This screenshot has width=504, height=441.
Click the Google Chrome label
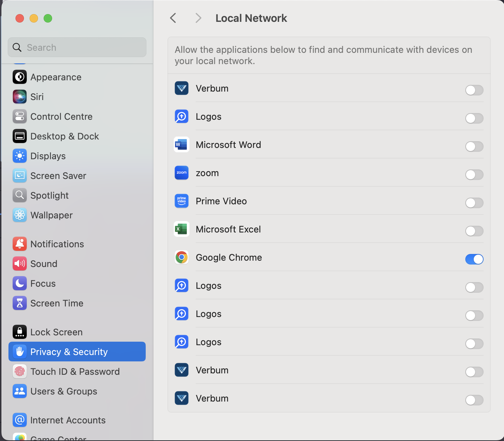(x=229, y=257)
